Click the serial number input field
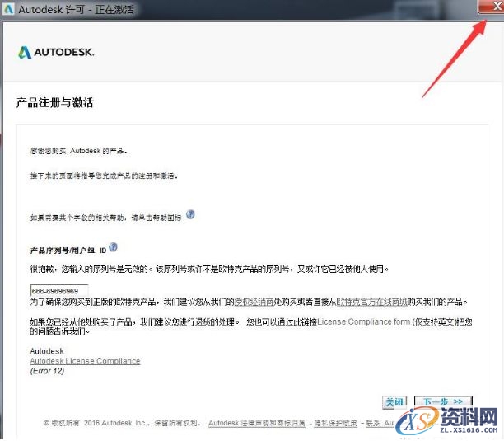The height and width of the screenshot is (441, 504). coord(59,290)
